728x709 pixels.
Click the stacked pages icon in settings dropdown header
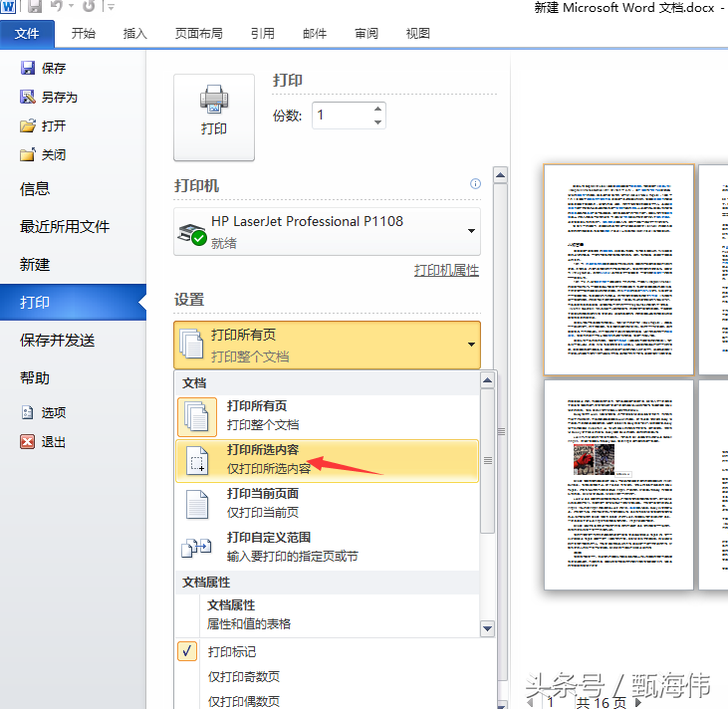pos(192,345)
